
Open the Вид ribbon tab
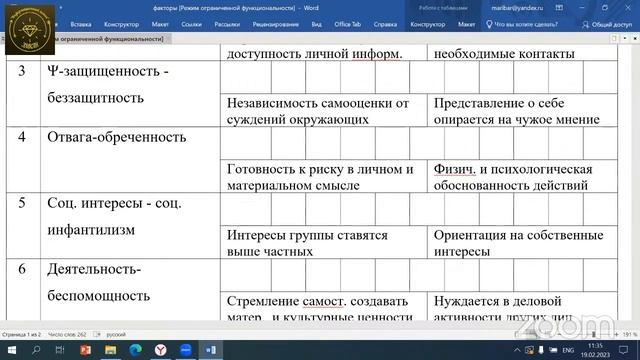click(316, 24)
